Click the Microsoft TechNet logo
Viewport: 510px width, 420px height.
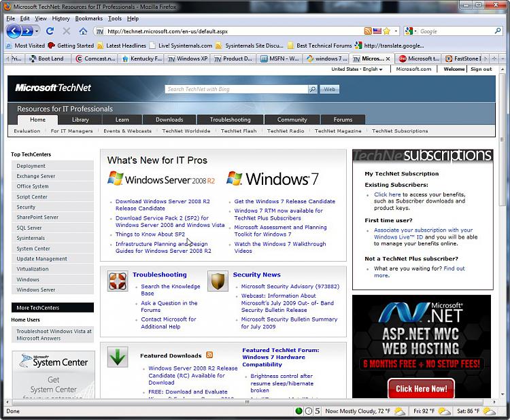point(52,88)
